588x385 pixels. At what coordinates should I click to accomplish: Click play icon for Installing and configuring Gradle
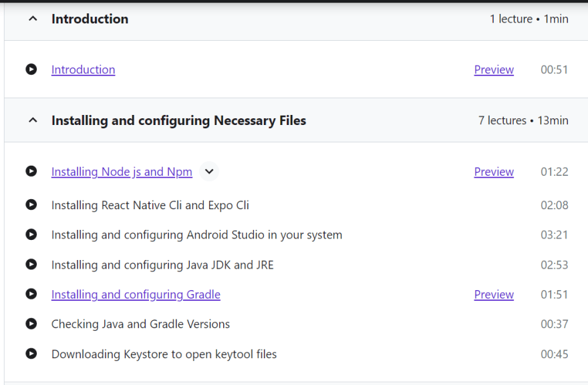coord(31,294)
